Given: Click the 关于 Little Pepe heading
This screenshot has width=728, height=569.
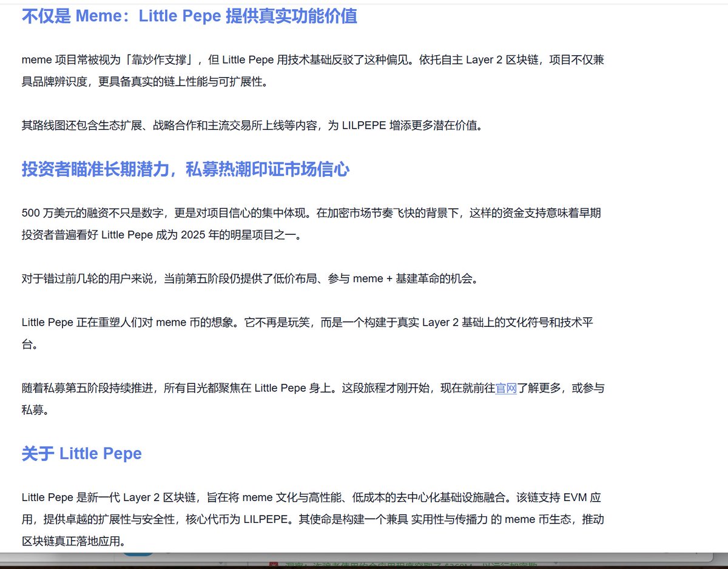Looking at the screenshot, I should 82,454.
